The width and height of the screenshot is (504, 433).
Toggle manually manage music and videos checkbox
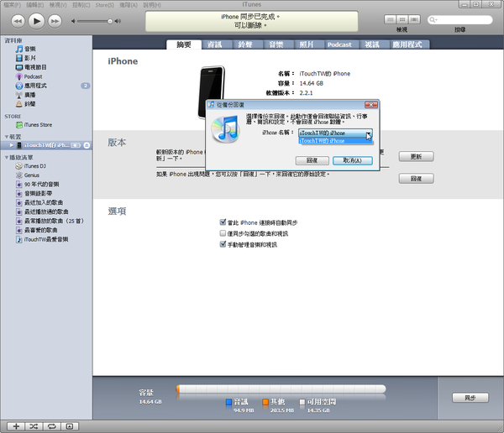pos(223,244)
